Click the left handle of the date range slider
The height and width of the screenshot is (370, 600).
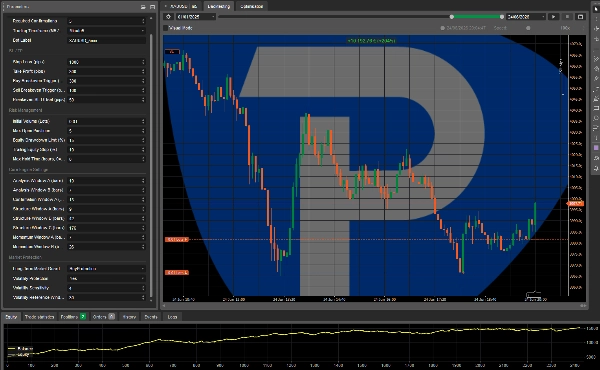[452, 17]
